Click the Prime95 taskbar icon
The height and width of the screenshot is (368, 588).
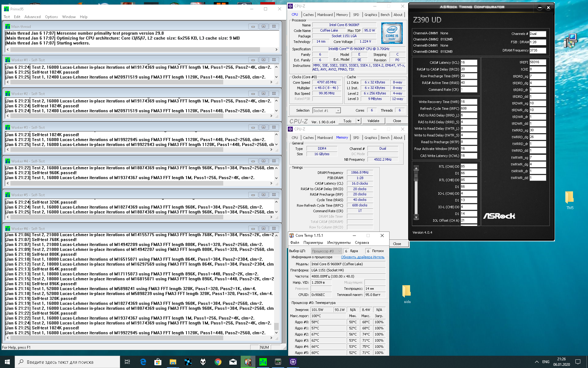(x=263, y=362)
